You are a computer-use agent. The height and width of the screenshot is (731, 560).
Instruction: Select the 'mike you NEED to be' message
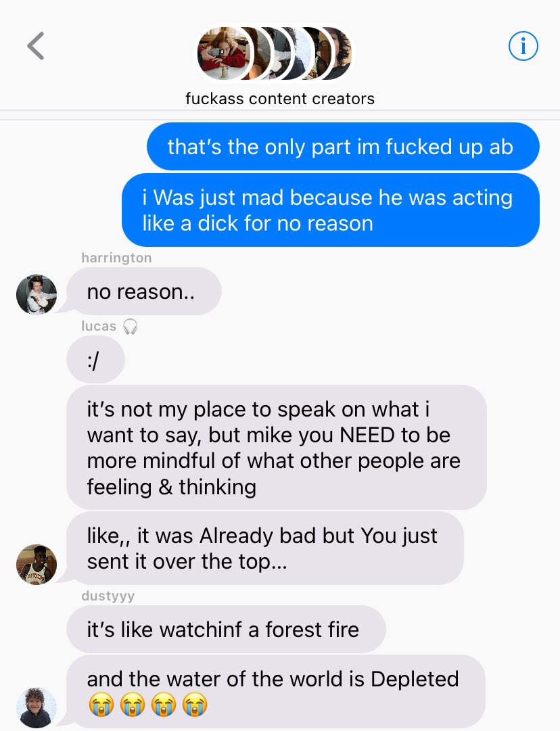point(277,448)
